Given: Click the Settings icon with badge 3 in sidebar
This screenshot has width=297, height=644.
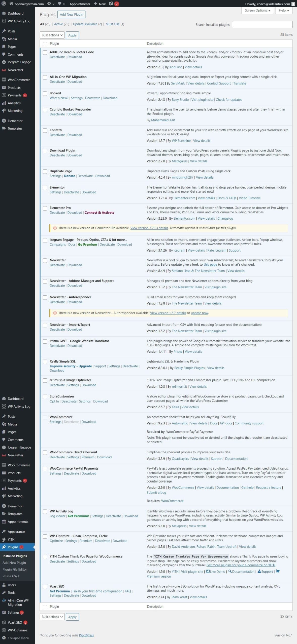Looking at the screenshot, I should 4,612.
